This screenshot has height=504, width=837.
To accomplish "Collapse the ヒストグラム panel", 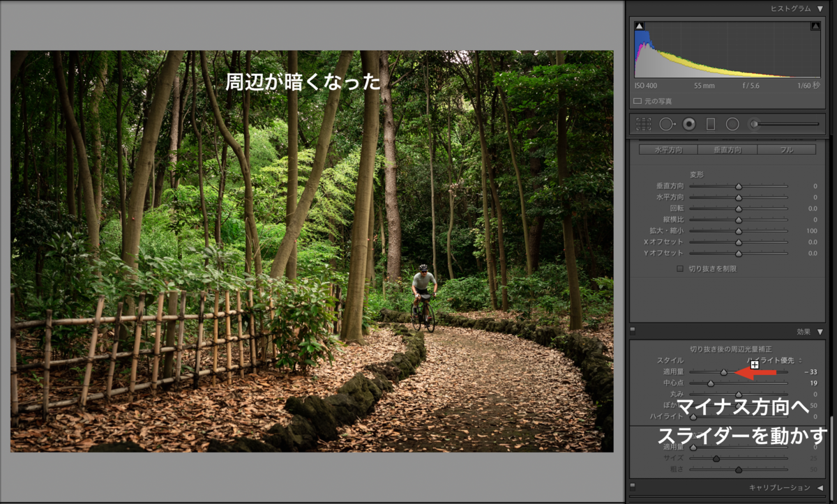I will click(x=820, y=8).
